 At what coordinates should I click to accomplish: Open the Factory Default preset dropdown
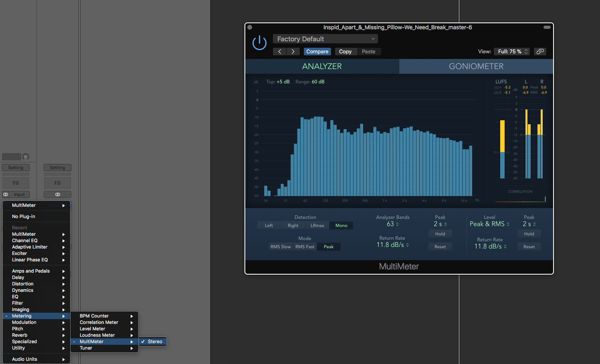325,39
